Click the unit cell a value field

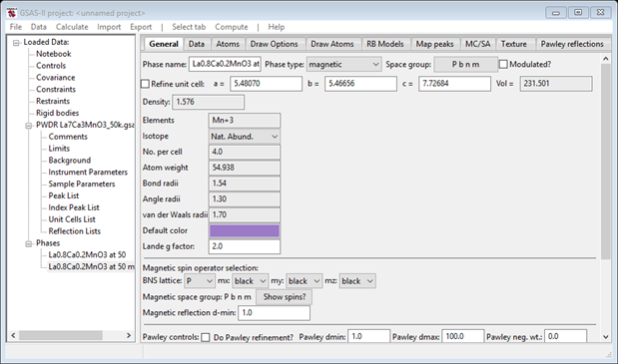click(266, 84)
